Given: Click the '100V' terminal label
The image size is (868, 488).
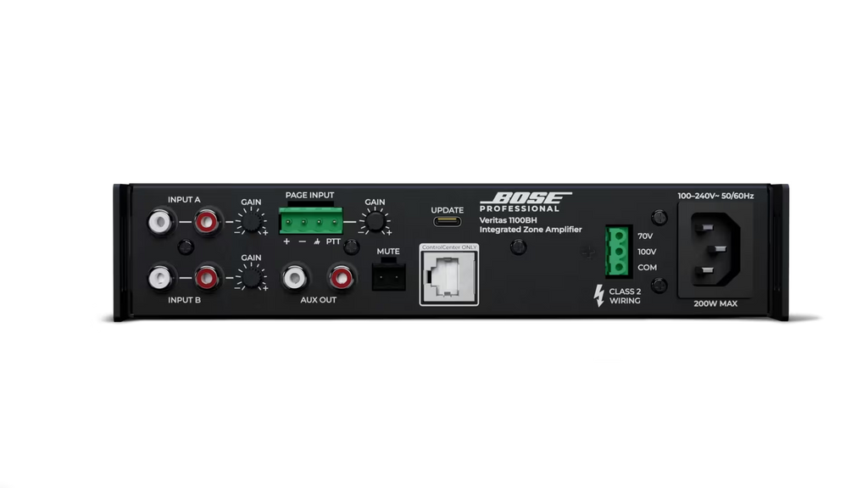Looking at the screenshot, I should [x=647, y=252].
